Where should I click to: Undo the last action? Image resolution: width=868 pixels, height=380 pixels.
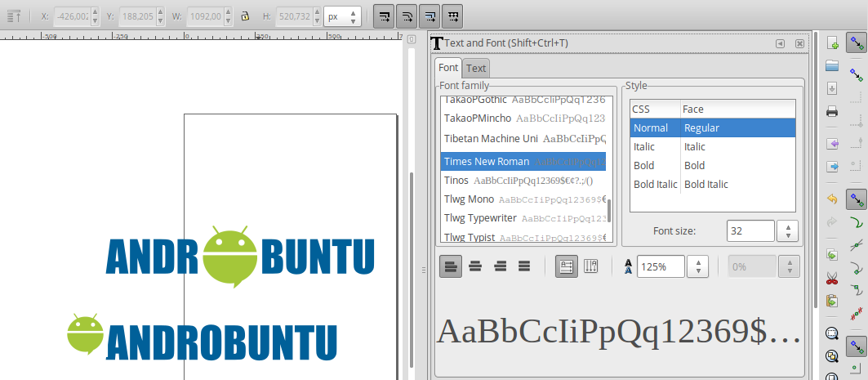pos(832,199)
